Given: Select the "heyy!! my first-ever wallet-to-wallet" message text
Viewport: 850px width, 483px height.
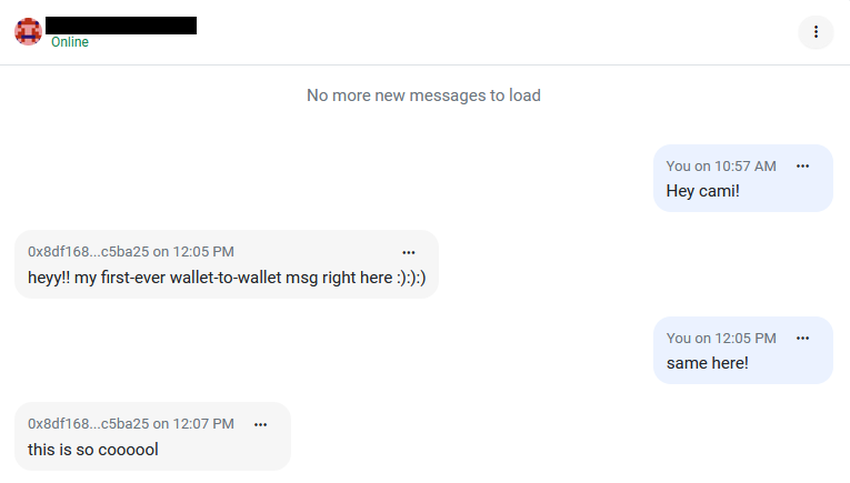Looking at the screenshot, I should click(x=227, y=277).
